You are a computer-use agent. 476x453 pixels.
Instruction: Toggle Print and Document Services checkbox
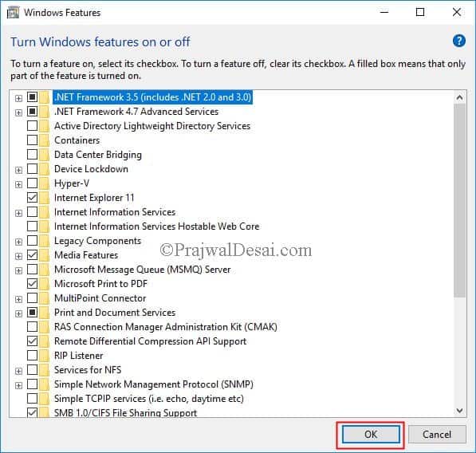point(32,312)
